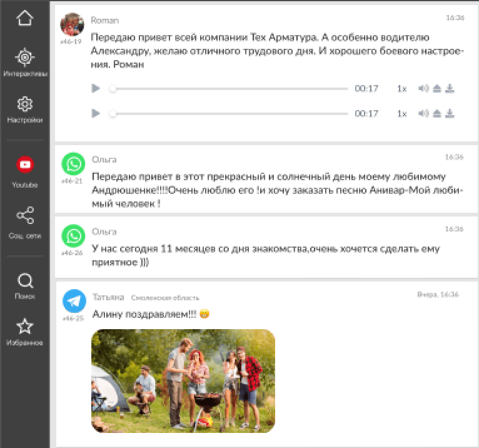Open the Youtube section

tap(25, 171)
